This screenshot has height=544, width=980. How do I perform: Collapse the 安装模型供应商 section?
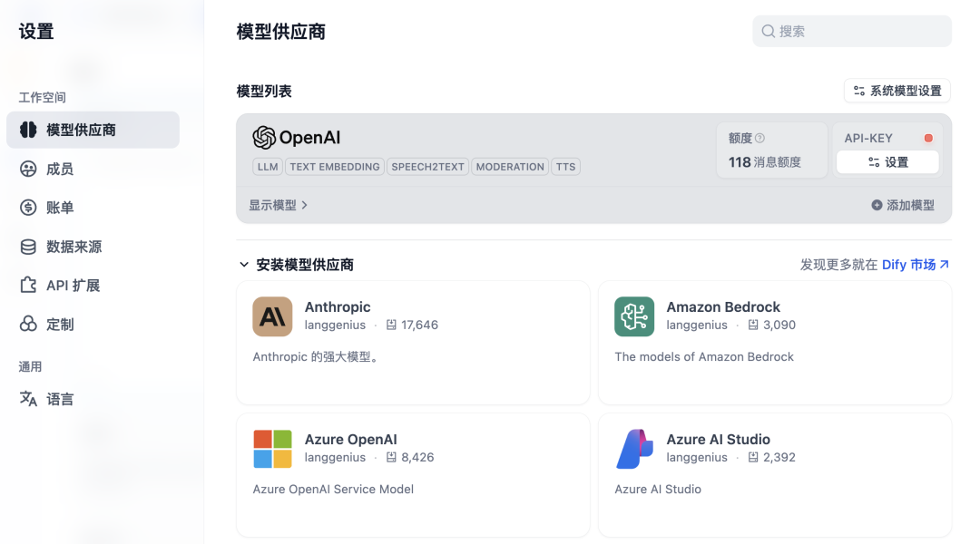tap(244, 265)
